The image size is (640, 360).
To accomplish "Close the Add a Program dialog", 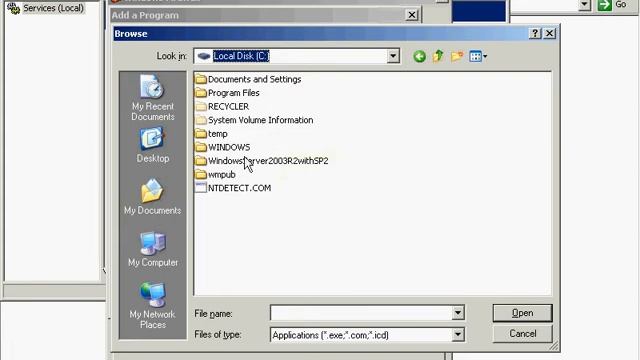I will point(411,15).
